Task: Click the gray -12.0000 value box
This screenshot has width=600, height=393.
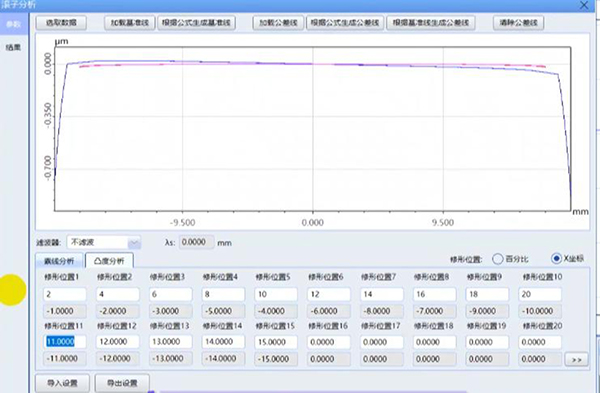Action: tap(117, 359)
